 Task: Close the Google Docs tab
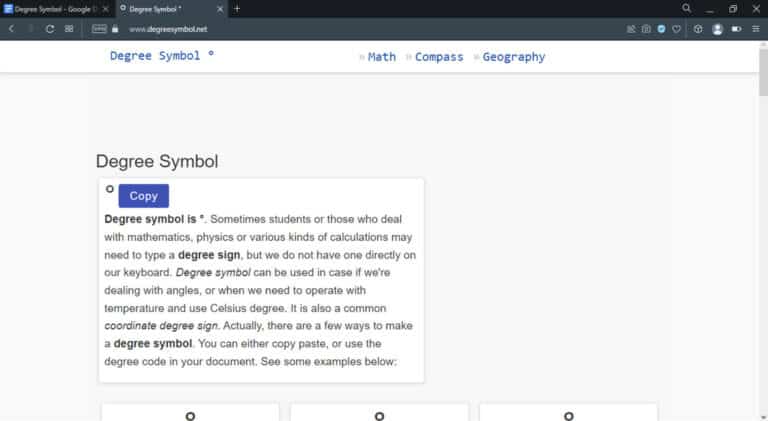pyautogui.click(x=105, y=8)
